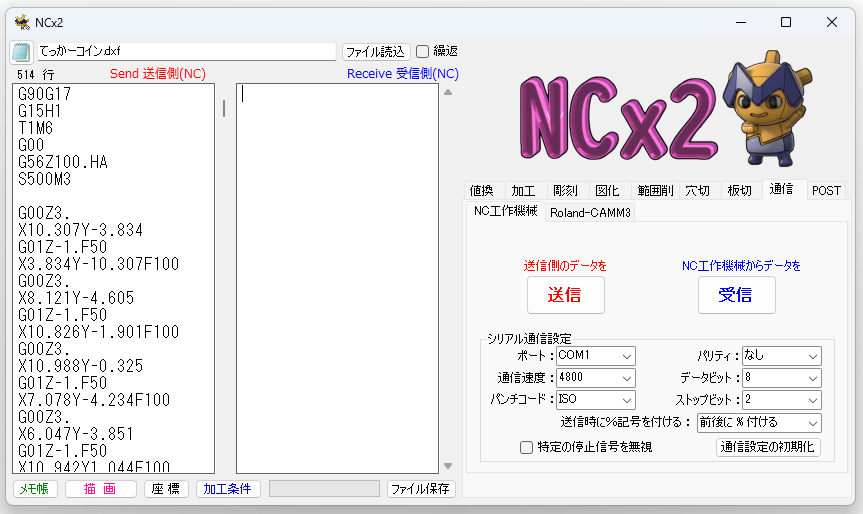
Task: Select the NC工作機械 sub-tab
Action: (505, 211)
